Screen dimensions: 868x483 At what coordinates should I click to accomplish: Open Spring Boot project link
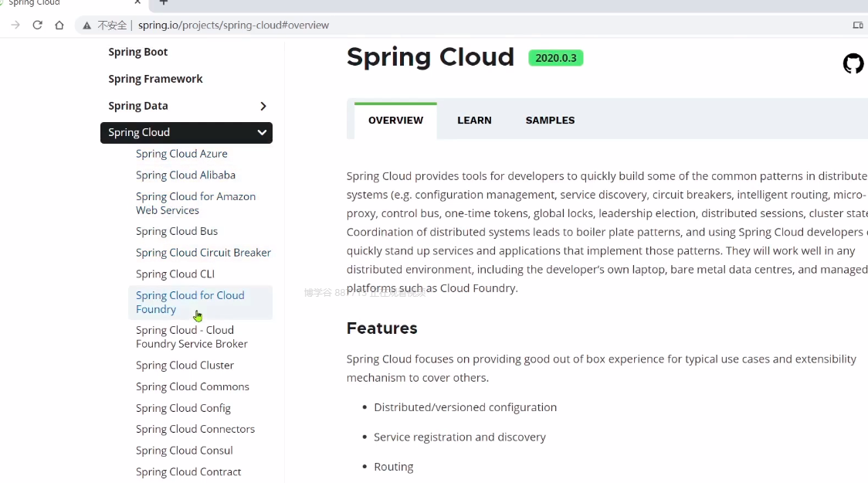[138, 52]
